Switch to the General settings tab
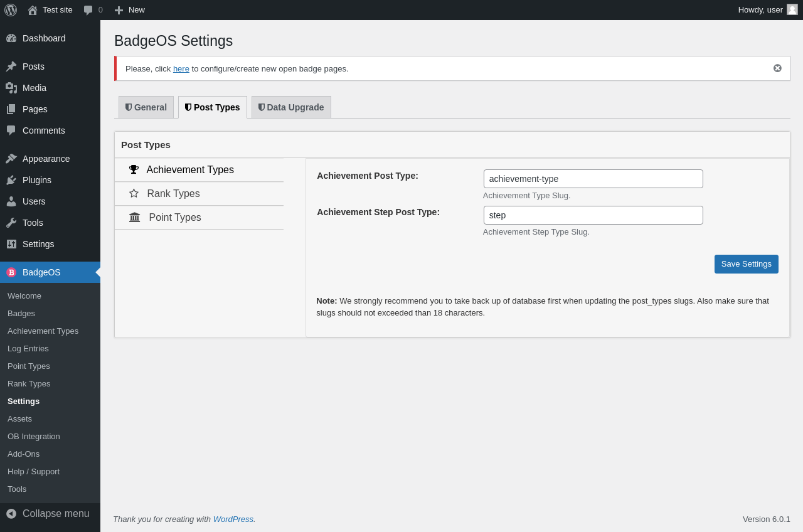The image size is (803, 532). pyautogui.click(x=146, y=107)
